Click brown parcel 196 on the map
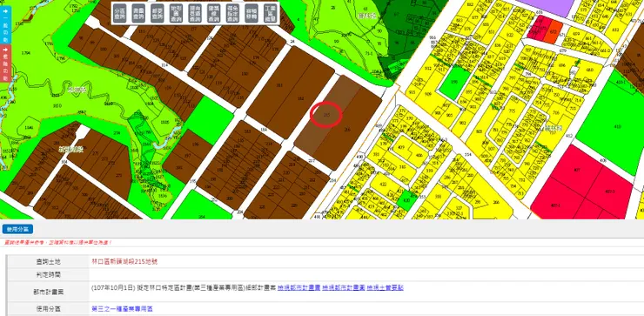The width and height of the screenshot is (644, 316). pos(196,145)
